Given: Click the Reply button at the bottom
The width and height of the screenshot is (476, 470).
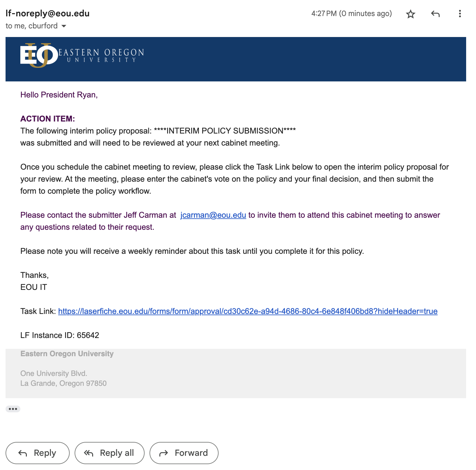Looking at the screenshot, I should (38, 453).
